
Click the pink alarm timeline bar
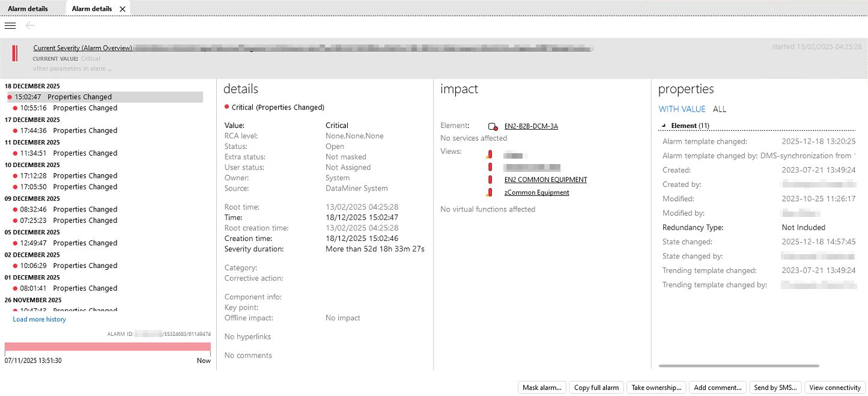coord(108,347)
